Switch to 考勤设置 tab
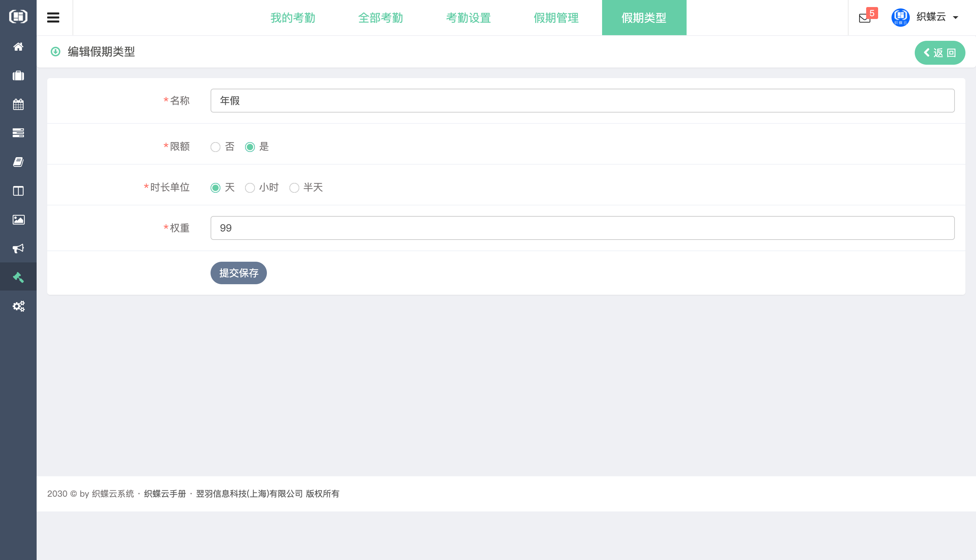Viewport: 976px width, 560px height. 468,18
